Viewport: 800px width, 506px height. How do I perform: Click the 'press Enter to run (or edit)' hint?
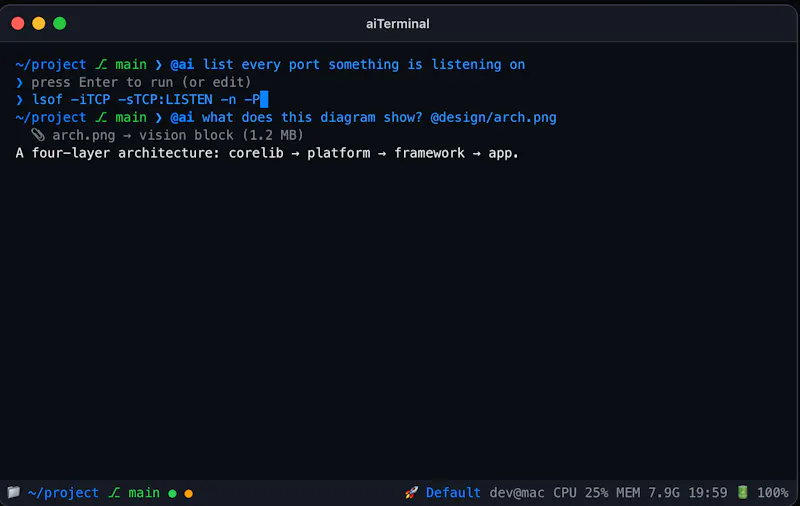point(141,82)
